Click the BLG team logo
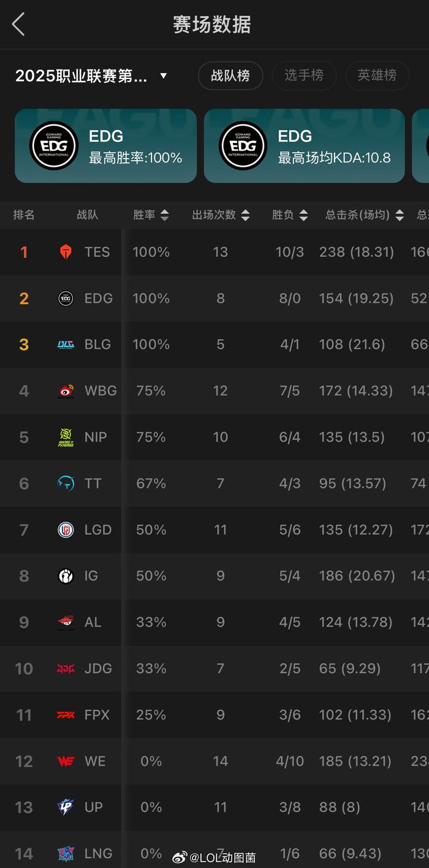Screen dimensions: 429x868 [66, 345]
